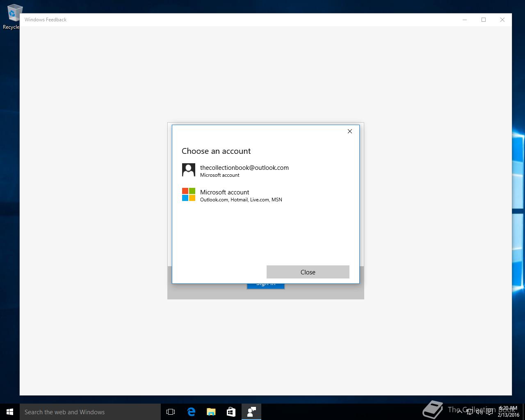Dismiss dialog with the X icon

point(350,131)
